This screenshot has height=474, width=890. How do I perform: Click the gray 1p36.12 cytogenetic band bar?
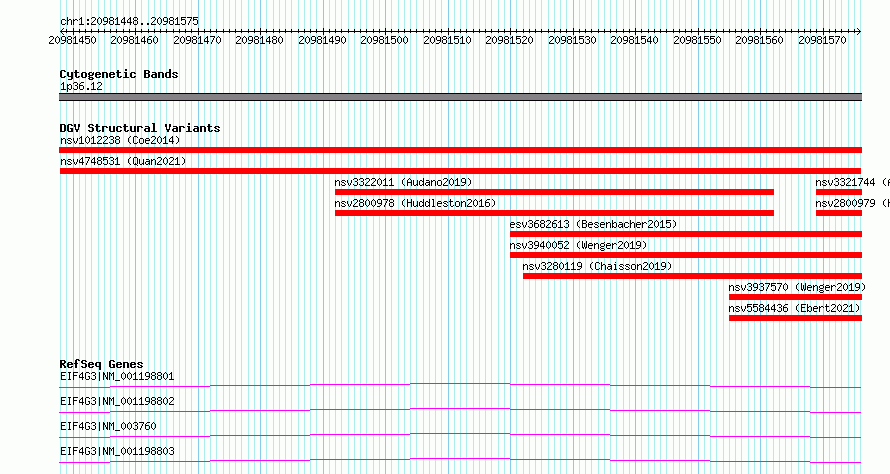coord(460,97)
